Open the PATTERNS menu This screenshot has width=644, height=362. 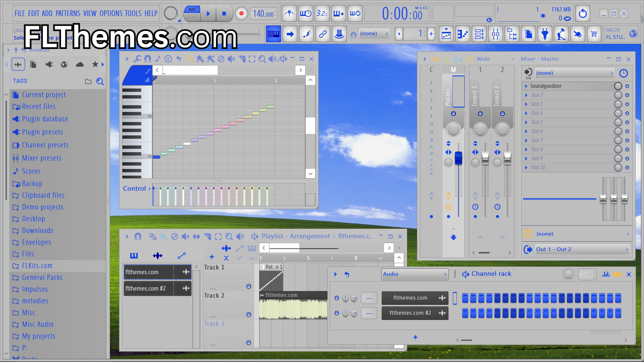(x=68, y=13)
